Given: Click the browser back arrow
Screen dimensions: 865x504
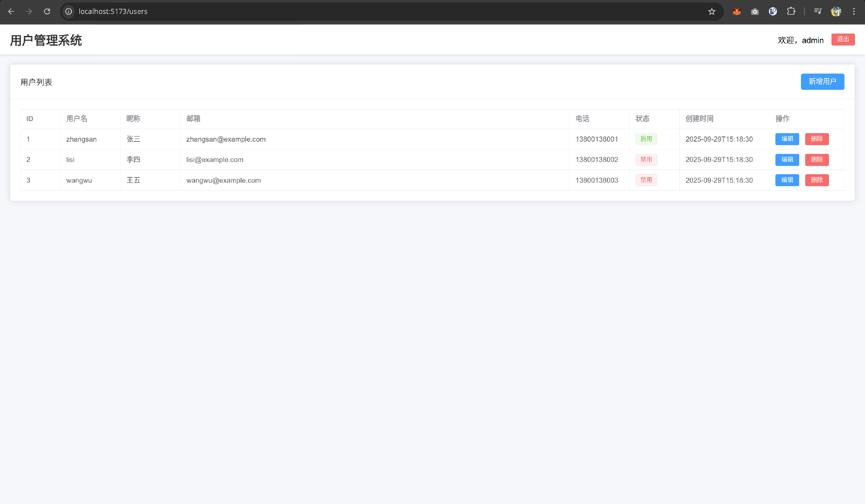Looking at the screenshot, I should point(11,11).
